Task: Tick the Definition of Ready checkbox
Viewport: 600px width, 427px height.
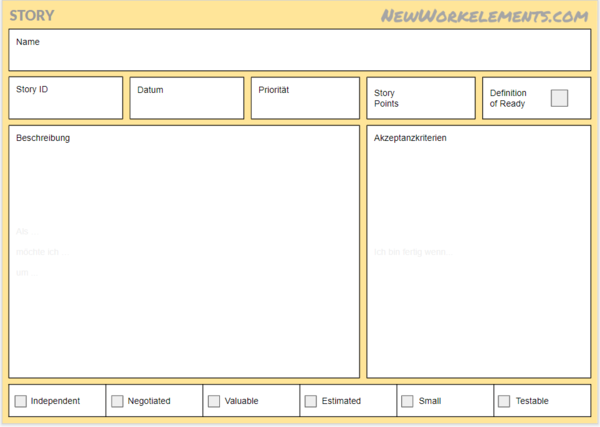Action: 559,98
